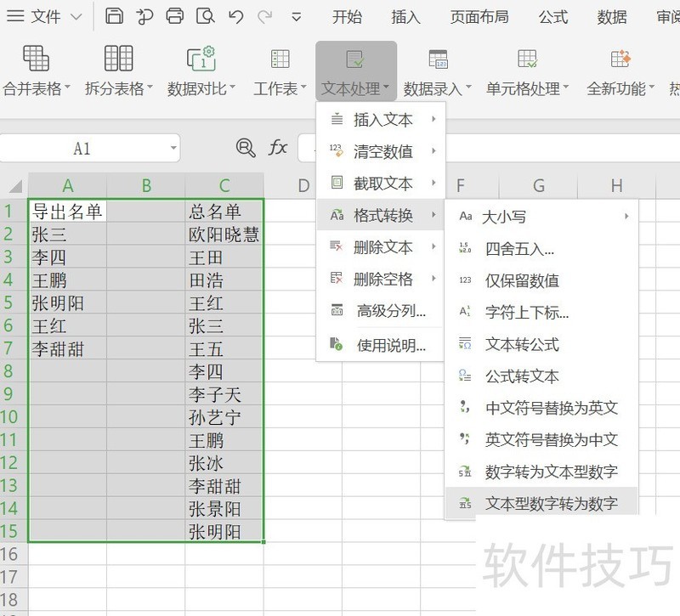Open the 高级分列 dialog
Viewport: 680px width, 616px height.
point(377,310)
